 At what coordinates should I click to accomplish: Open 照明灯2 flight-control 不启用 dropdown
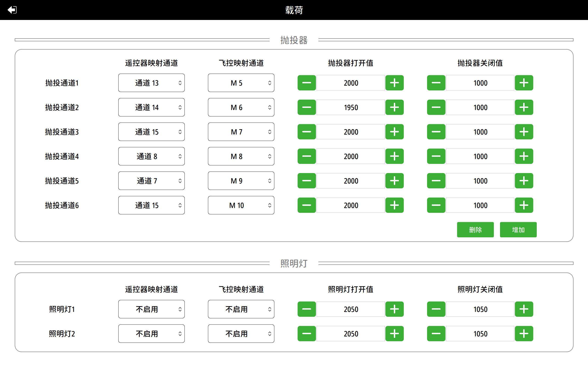241,334
